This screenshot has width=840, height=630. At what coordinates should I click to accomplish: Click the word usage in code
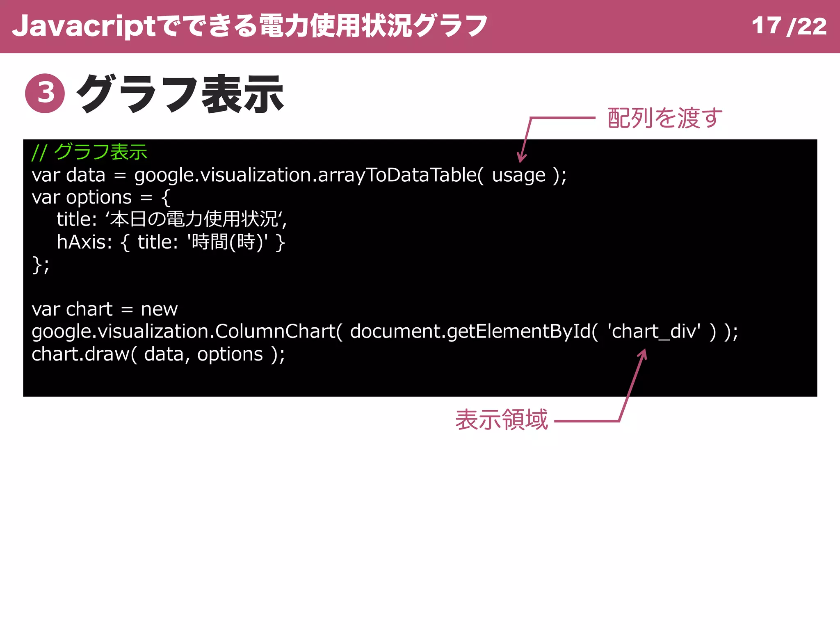pyautogui.click(x=518, y=176)
